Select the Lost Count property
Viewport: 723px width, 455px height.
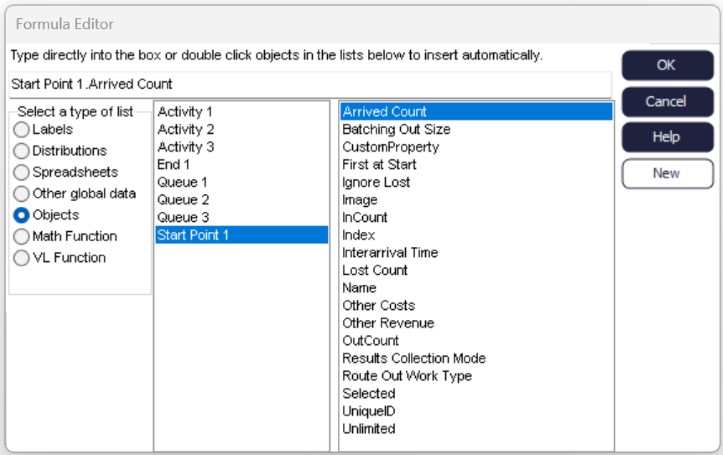point(476,270)
